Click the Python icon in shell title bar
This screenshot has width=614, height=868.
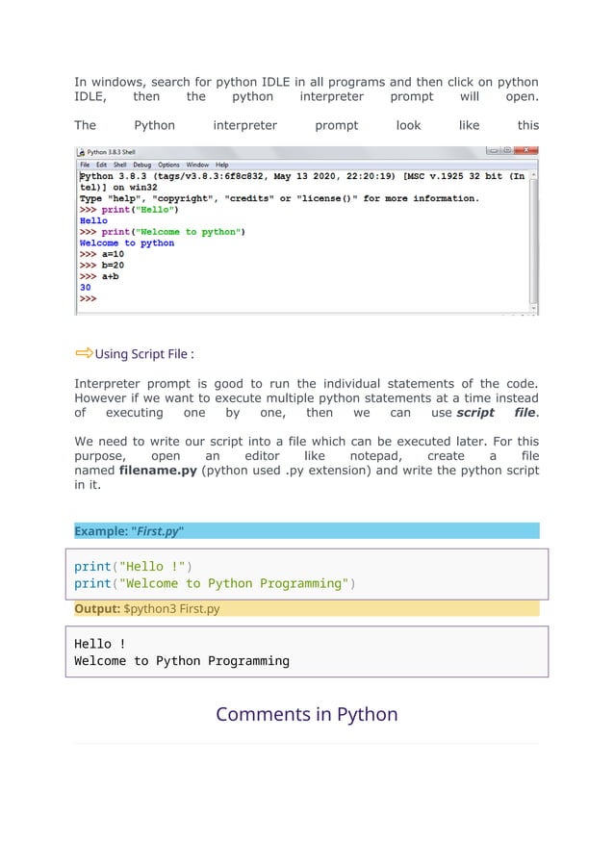[x=81, y=152]
